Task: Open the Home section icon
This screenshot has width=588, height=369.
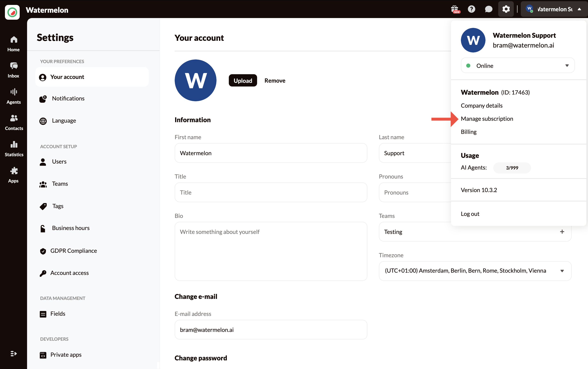Action: tap(14, 40)
